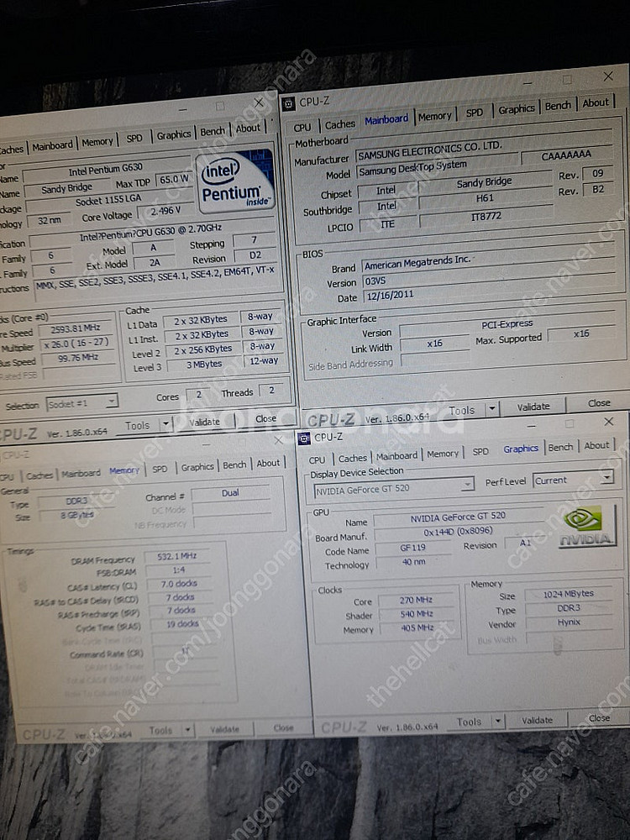Open Graphics tab in the Memory window
Viewport: 630px width, 840px height.
click(x=197, y=467)
